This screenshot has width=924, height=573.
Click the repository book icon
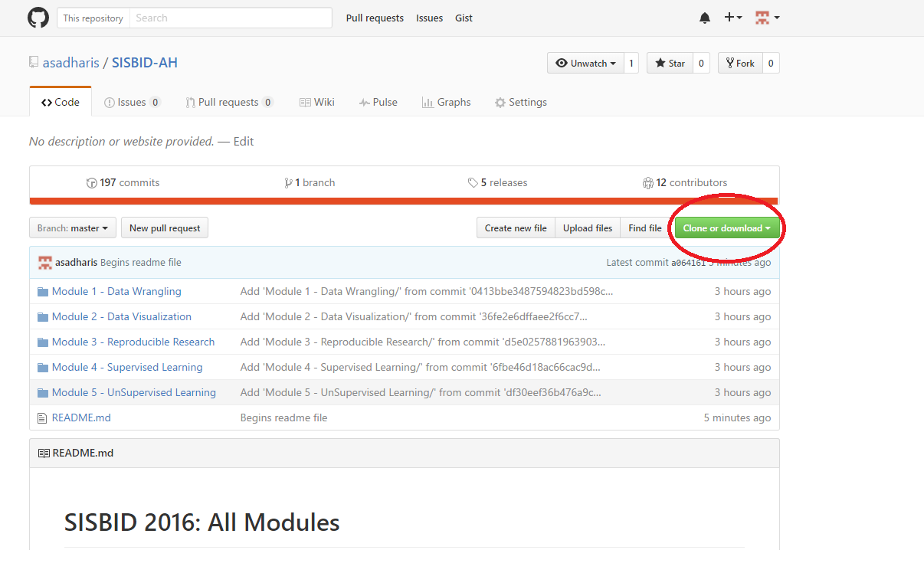[34, 62]
